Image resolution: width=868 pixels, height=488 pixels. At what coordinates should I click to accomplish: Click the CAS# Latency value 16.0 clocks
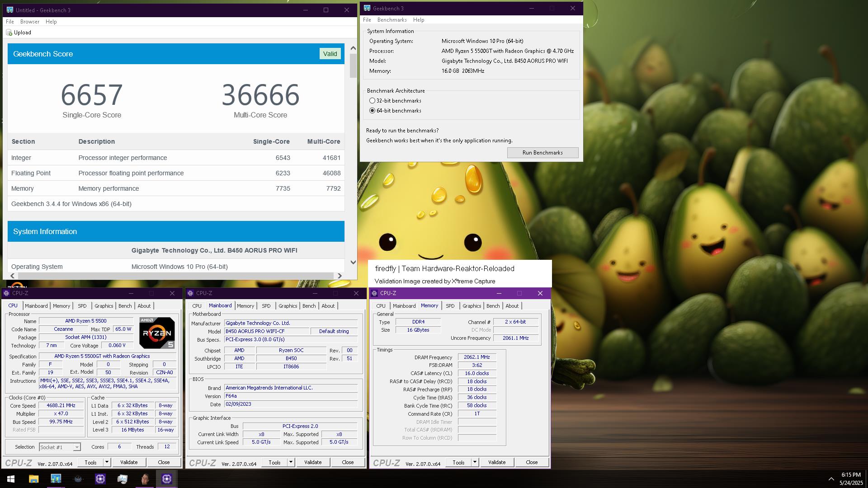(477, 373)
